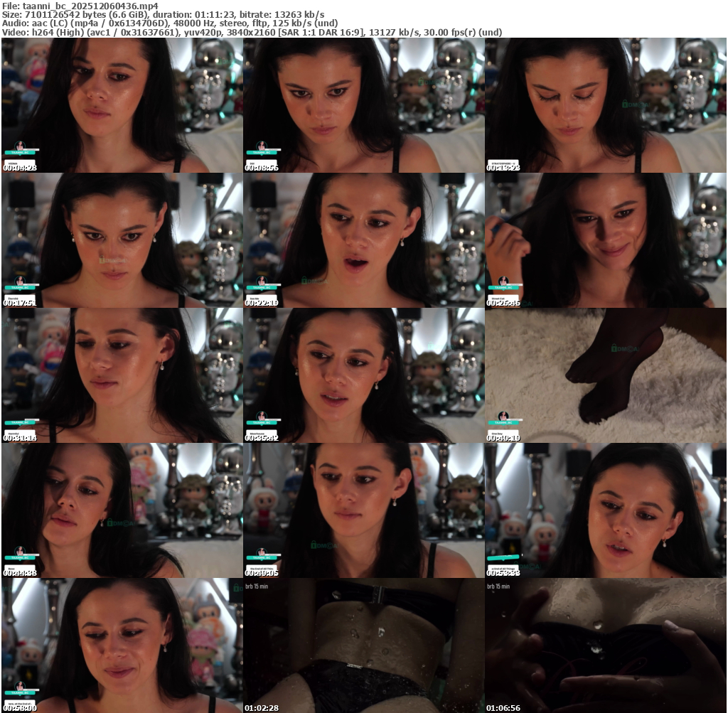Pick the thumbnail marked 00:53:33
Image resolution: width=728 pixels, height=713 pixels.
(606, 510)
